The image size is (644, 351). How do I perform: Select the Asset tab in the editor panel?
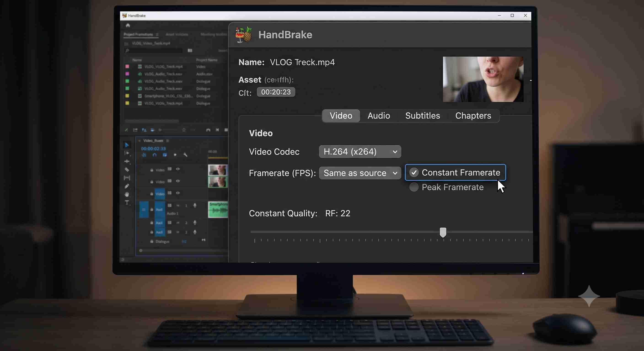point(177,35)
